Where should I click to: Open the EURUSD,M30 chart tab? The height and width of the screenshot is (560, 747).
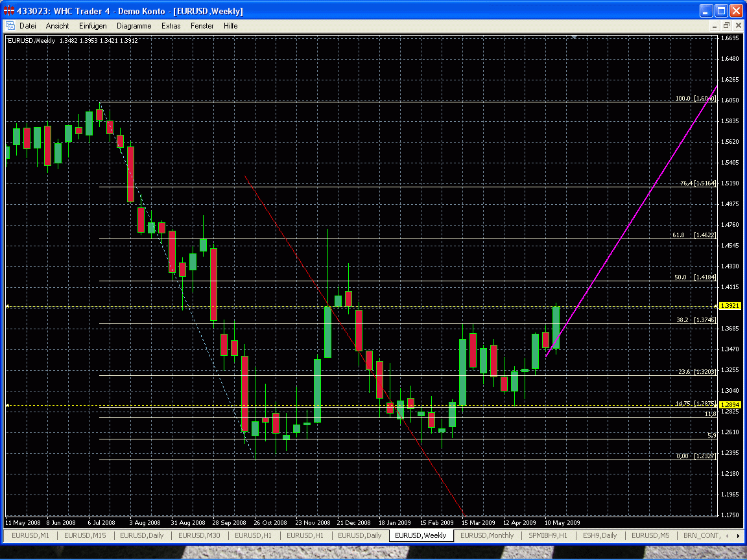click(x=199, y=535)
